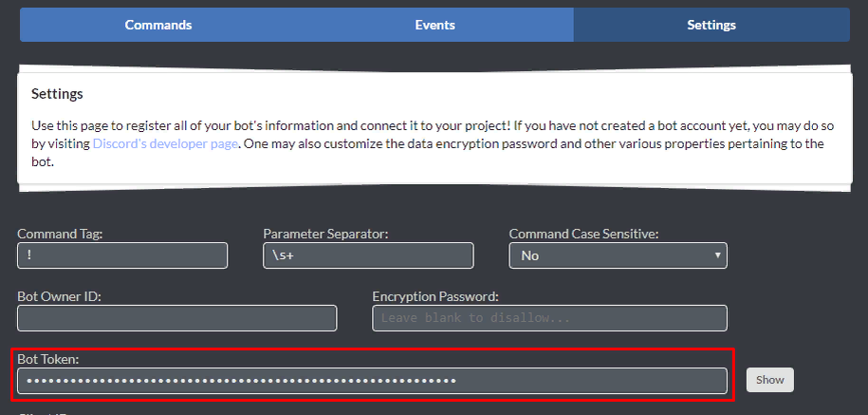Click the Command Tag input field

click(x=122, y=255)
